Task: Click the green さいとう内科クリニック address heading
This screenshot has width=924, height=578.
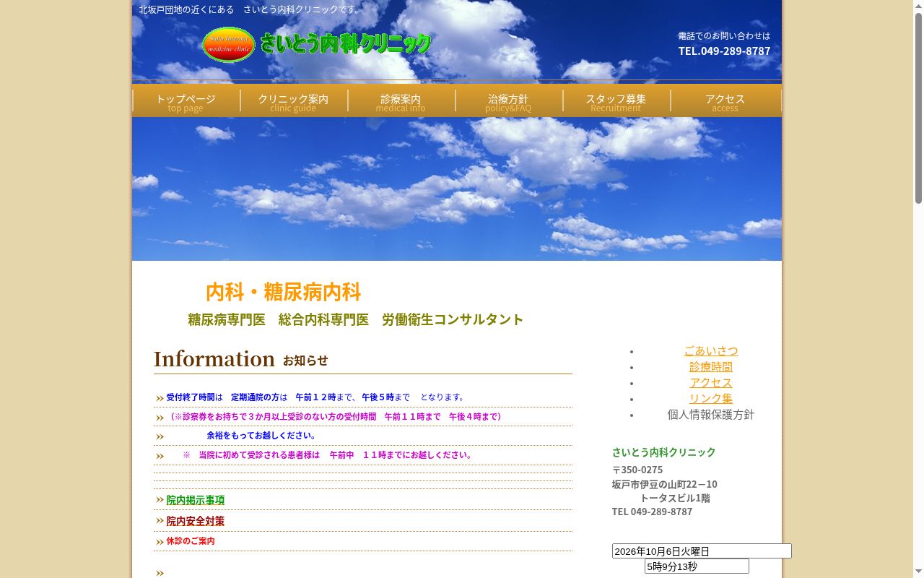Action: coord(664,452)
